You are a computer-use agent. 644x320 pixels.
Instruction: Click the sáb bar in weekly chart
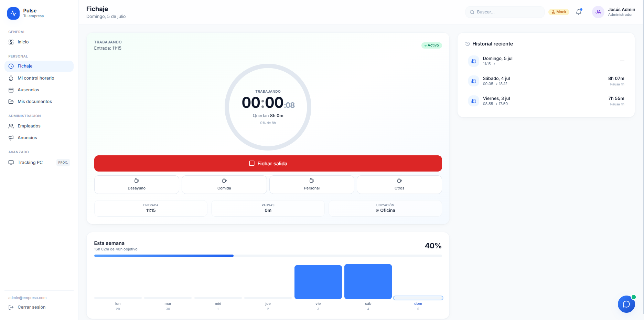coord(368,282)
